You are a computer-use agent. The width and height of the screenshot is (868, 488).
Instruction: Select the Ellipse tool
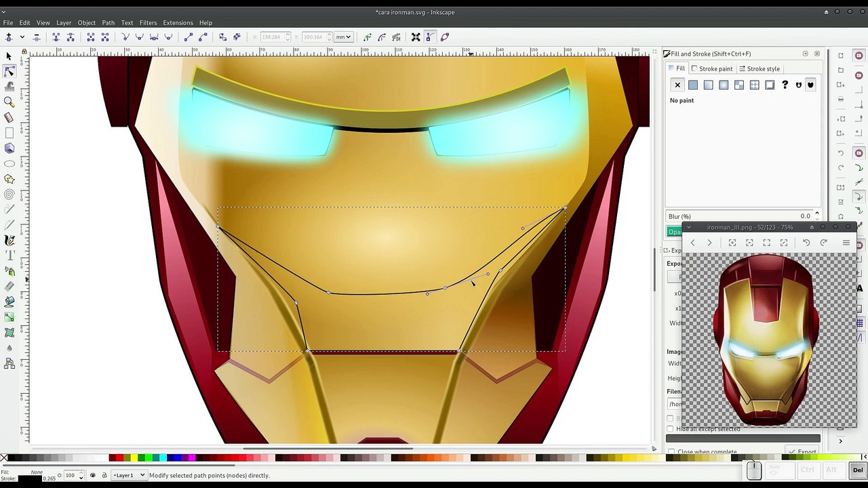pyautogui.click(x=9, y=163)
